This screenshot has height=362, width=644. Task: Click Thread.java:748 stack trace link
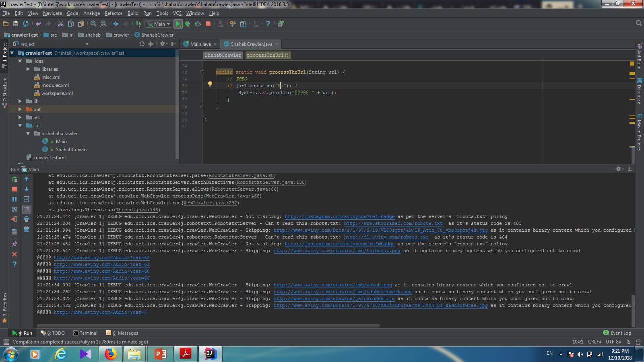pos(137,210)
